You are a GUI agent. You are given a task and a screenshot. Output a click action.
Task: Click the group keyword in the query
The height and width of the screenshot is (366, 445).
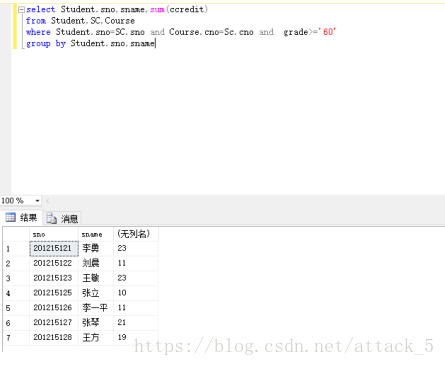[x=38, y=44]
